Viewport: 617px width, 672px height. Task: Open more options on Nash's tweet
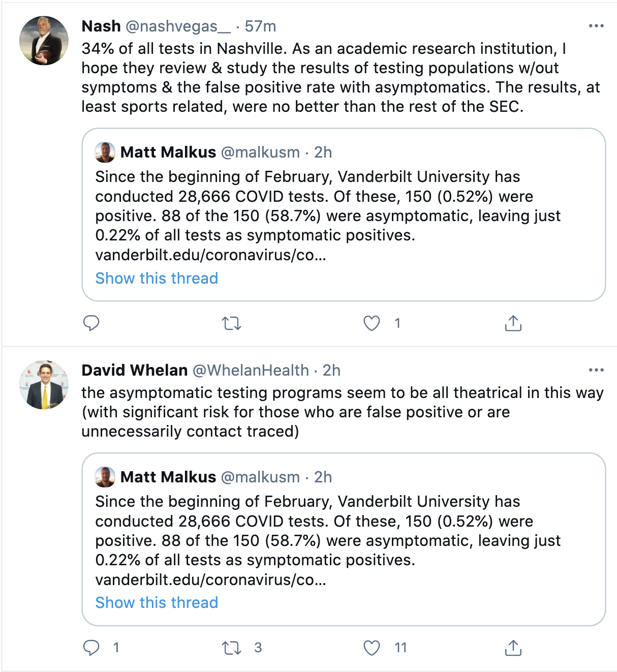[x=596, y=26]
